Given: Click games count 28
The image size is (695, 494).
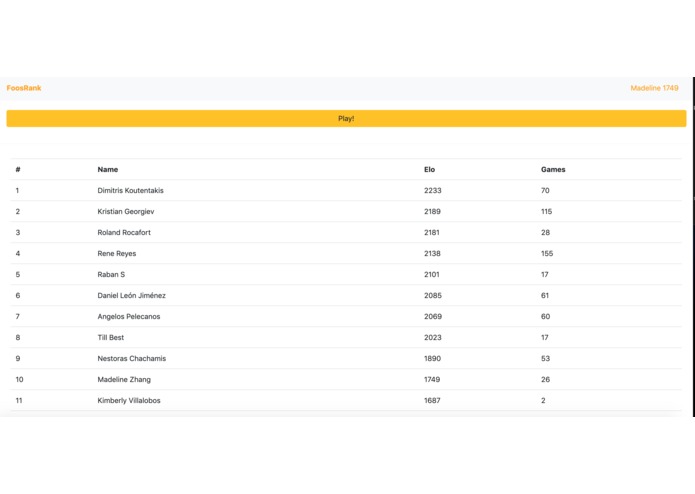Looking at the screenshot, I should tap(546, 232).
